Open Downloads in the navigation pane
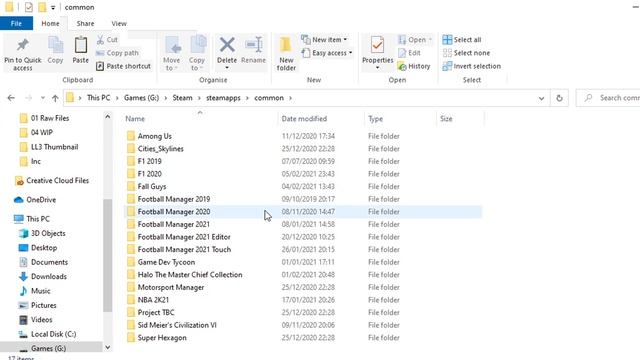Screen dimensions: 640x360 click(x=43, y=276)
